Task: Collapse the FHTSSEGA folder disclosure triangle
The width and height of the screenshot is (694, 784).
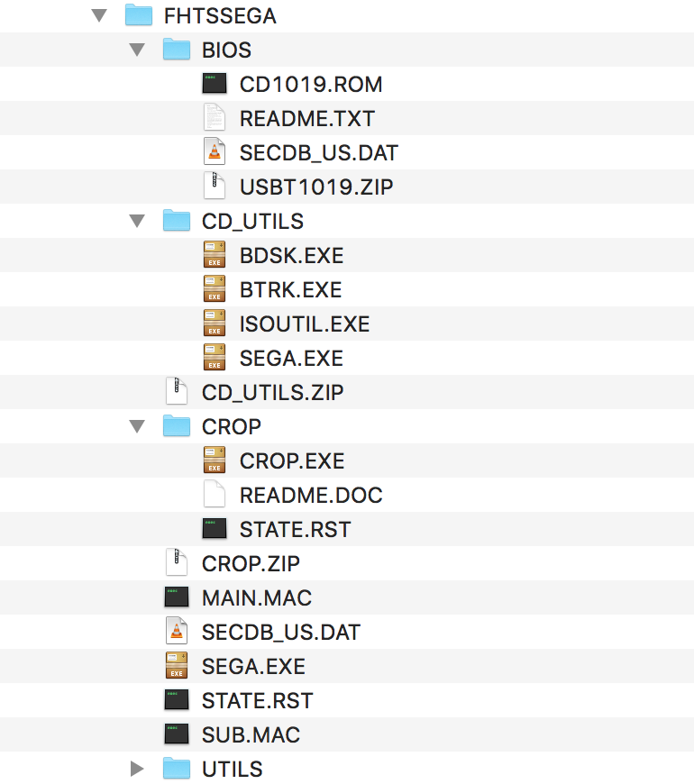Action: 99,15
